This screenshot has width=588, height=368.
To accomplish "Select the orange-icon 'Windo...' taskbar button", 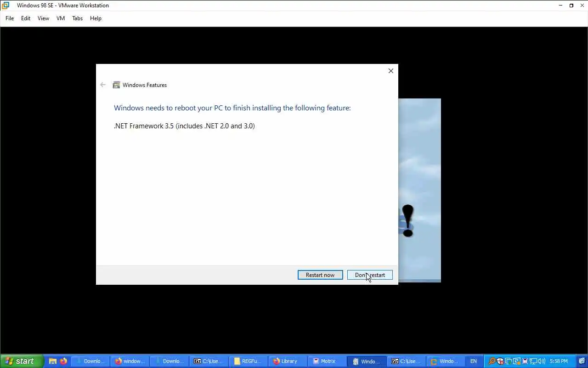I will point(446,361).
